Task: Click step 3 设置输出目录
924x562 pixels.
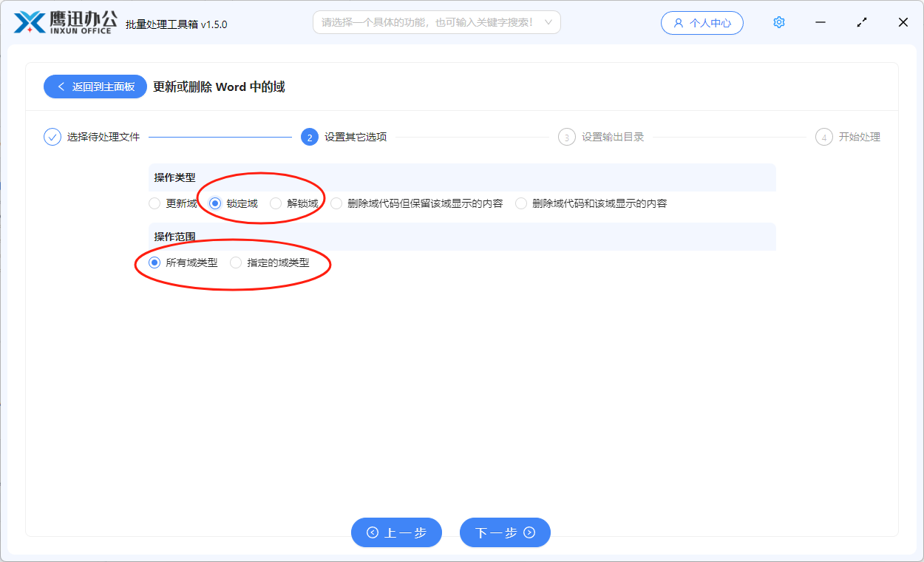Action: (601, 137)
